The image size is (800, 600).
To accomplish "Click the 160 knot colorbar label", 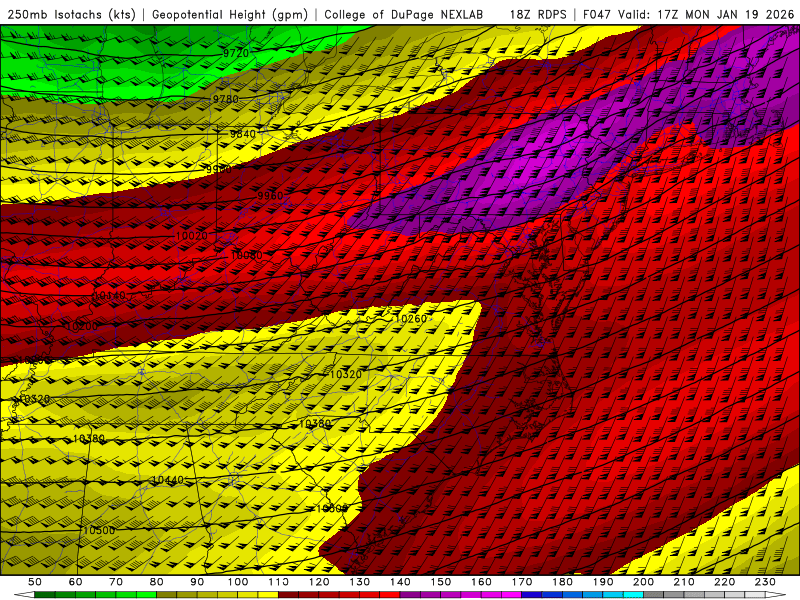I will click(481, 582).
